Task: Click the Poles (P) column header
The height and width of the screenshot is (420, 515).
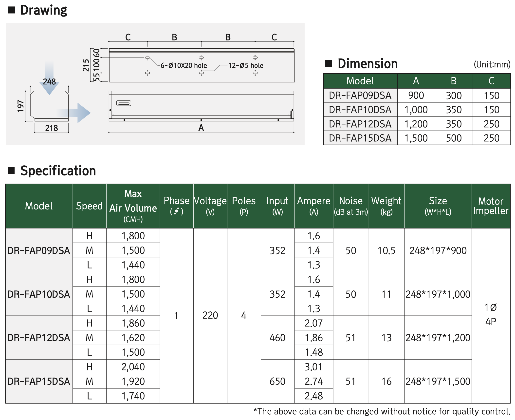Action: 244,206
